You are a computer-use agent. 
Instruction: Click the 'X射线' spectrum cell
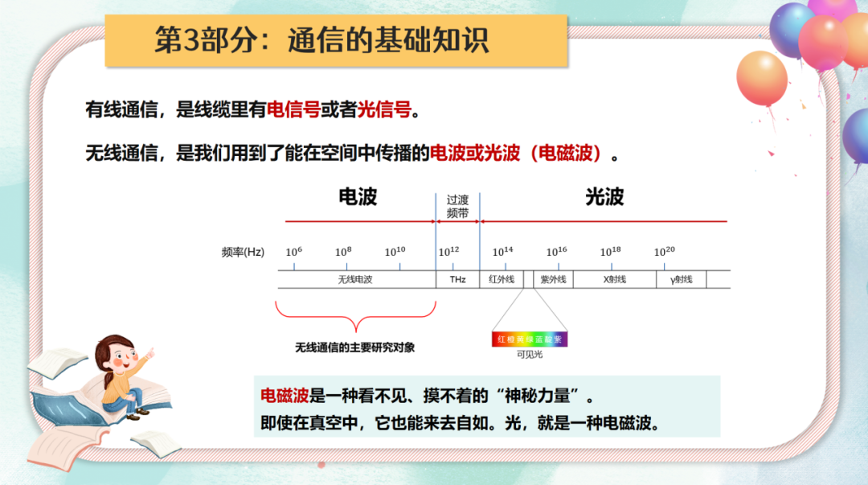click(615, 279)
